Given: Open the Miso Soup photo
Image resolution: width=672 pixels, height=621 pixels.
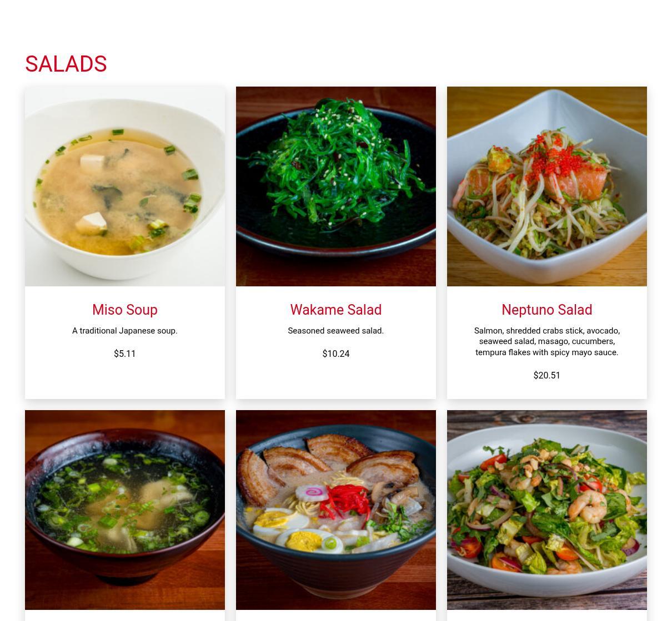Looking at the screenshot, I should [x=125, y=186].
